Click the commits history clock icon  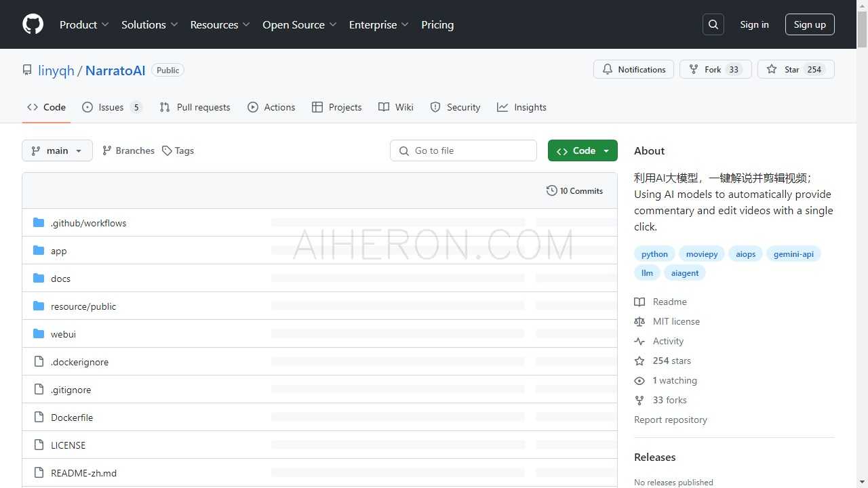click(x=552, y=190)
